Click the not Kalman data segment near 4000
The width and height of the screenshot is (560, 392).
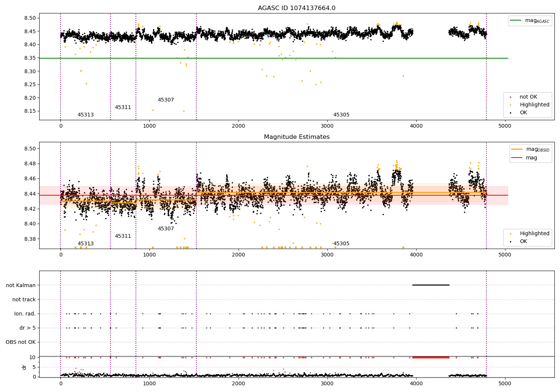[x=431, y=285]
